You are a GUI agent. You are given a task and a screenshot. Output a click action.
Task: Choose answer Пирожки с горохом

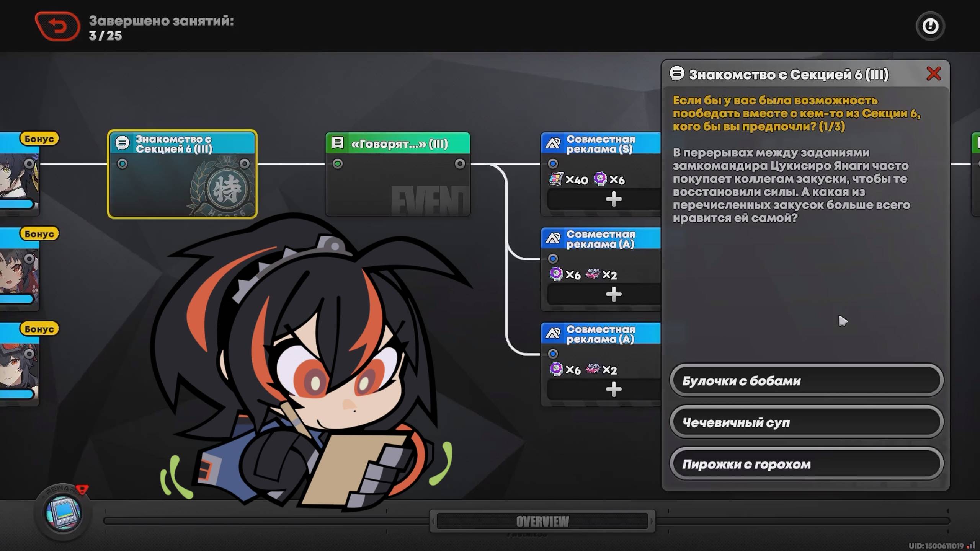pos(806,464)
